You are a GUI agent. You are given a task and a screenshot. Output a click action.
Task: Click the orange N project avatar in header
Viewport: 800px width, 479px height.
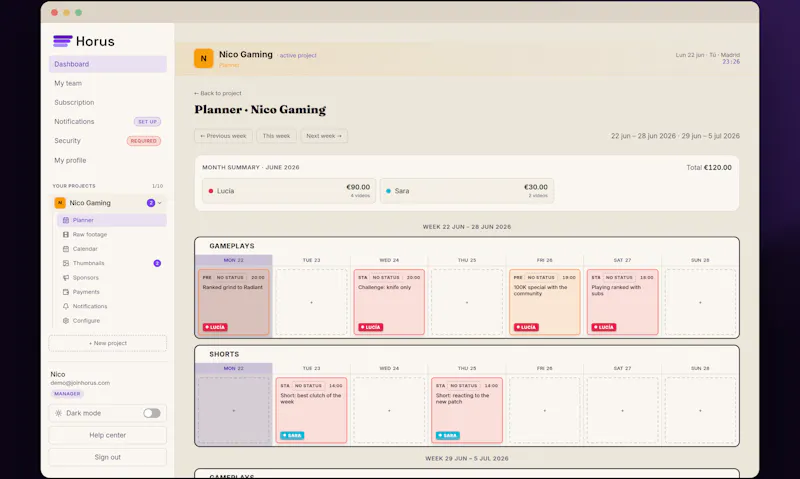point(203,58)
